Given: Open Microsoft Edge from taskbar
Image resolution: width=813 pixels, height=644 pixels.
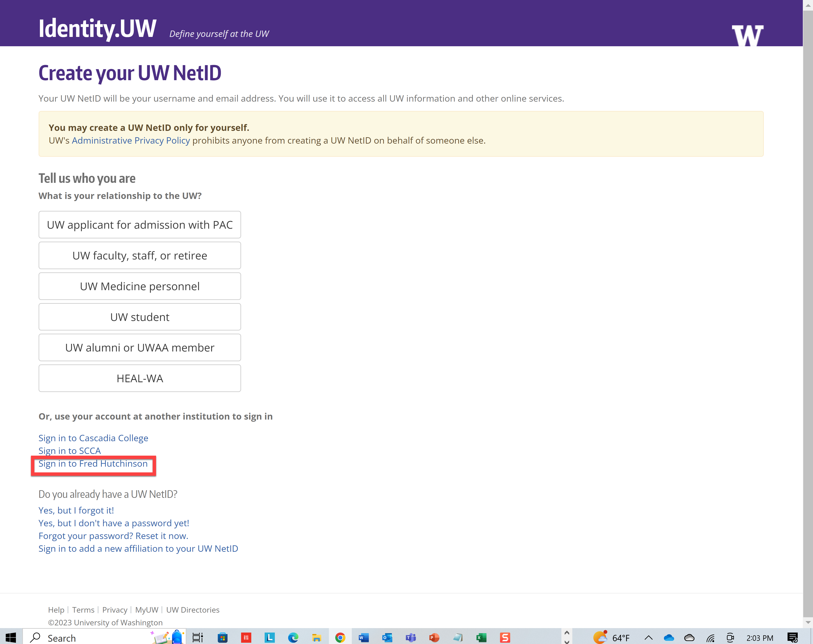Looking at the screenshot, I should (x=293, y=638).
